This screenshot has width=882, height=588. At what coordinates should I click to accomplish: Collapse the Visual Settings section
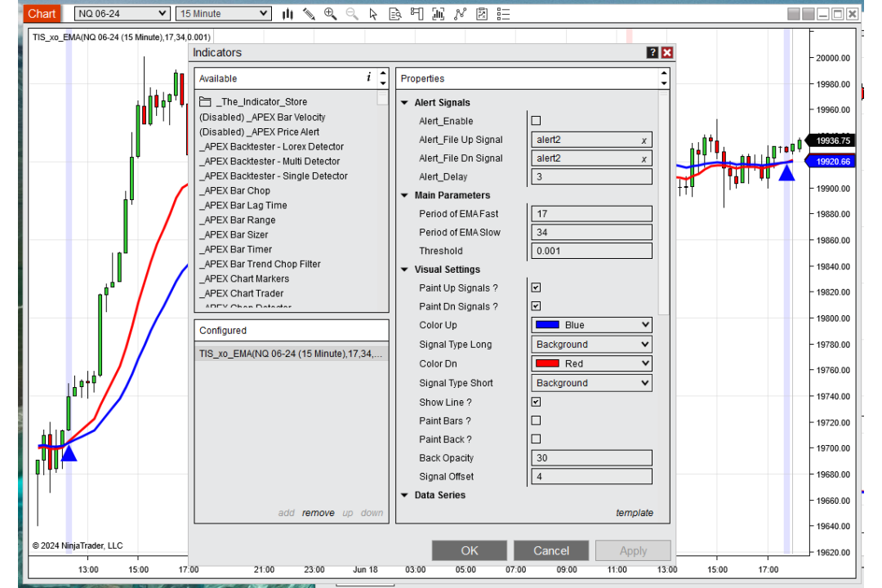[x=404, y=269]
